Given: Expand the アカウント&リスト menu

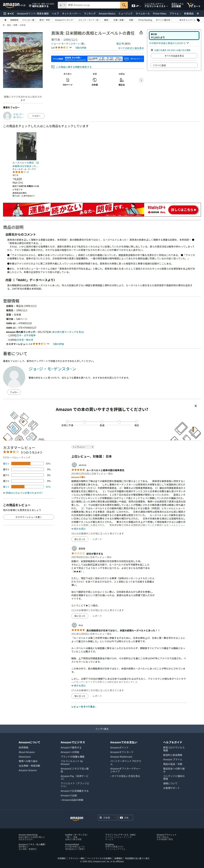Looking at the screenshot, I should [156, 5].
